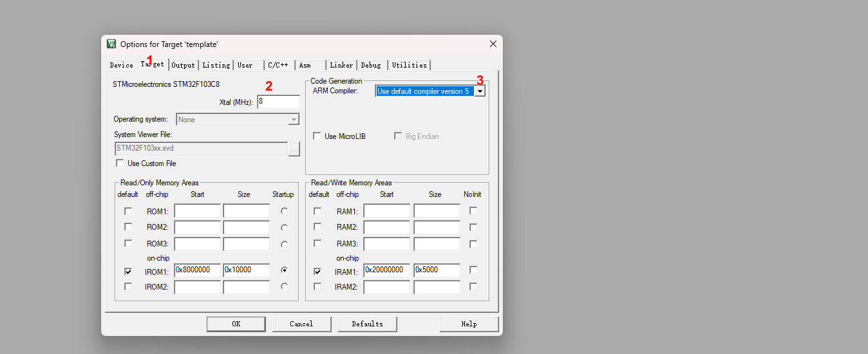Screen dimensions: 868x354
Task: Click the IRAM1 Size field showing 0x5000
Action: (437, 270)
